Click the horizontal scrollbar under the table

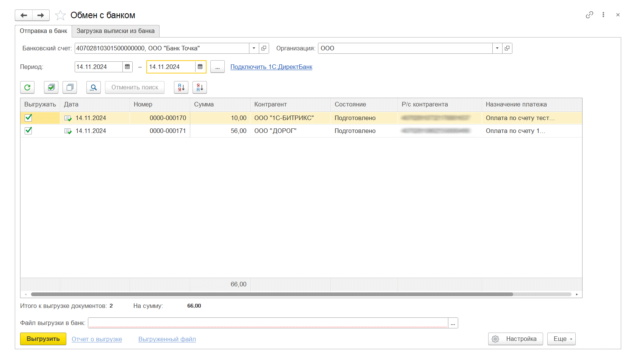pyautogui.click(x=271, y=294)
